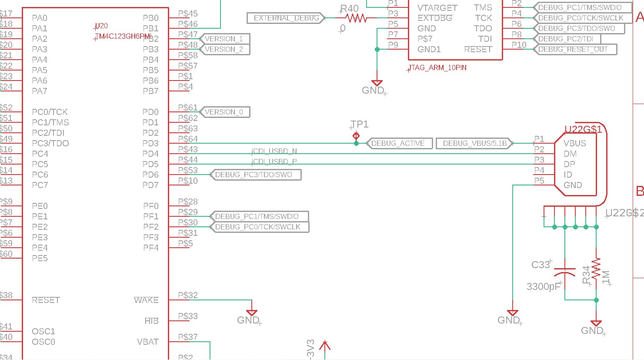Select the JTAG_ARM_10PIN part name
Viewport: 644px width, 360px height.
(x=437, y=68)
